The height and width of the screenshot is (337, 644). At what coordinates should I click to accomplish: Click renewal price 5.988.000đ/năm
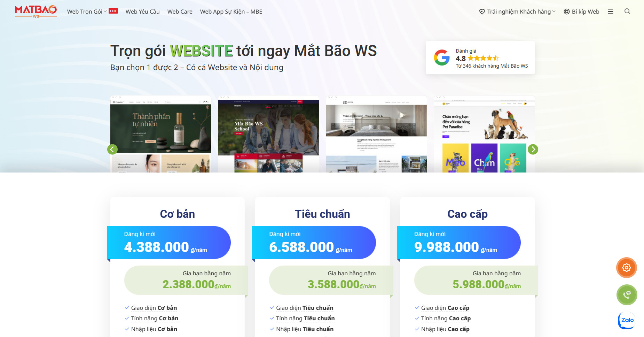[487, 284]
